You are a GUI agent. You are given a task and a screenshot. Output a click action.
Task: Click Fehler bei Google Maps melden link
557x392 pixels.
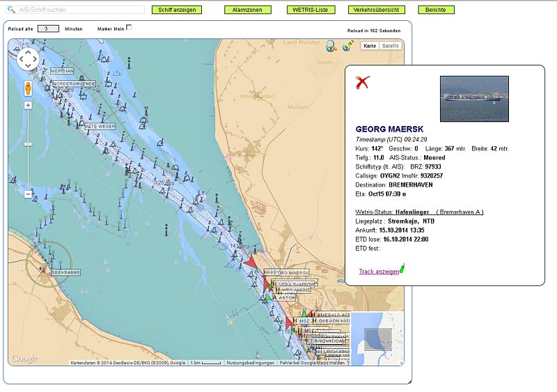[312, 363]
